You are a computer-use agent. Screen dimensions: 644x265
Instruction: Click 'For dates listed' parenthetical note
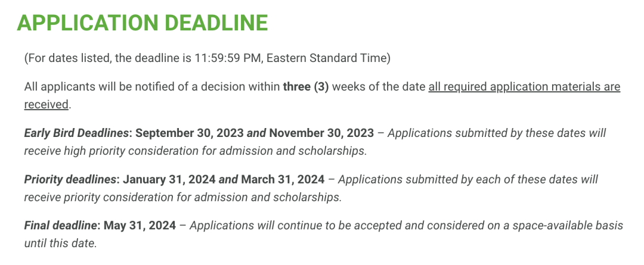tap(68, 58)
